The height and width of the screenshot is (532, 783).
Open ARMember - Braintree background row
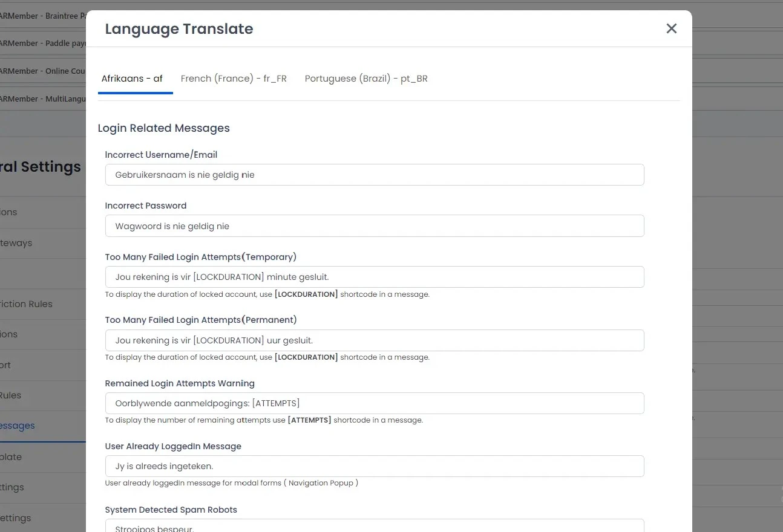[42, 16]
